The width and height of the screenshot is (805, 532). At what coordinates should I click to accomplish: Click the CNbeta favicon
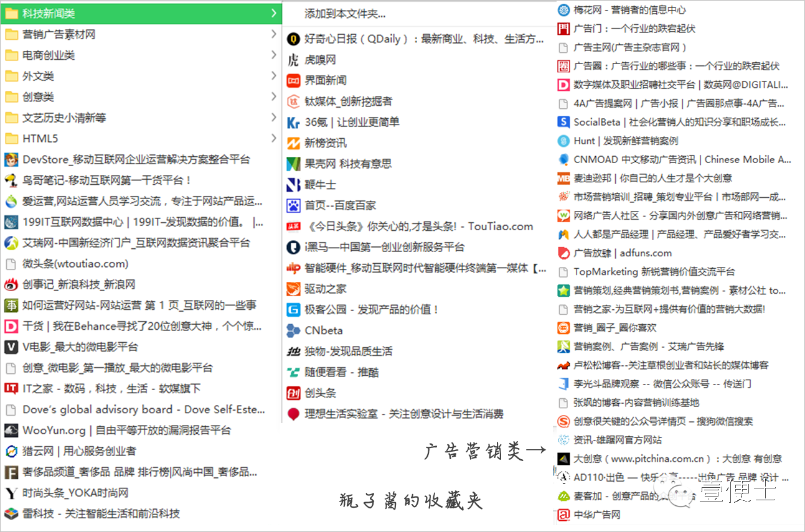293,330
